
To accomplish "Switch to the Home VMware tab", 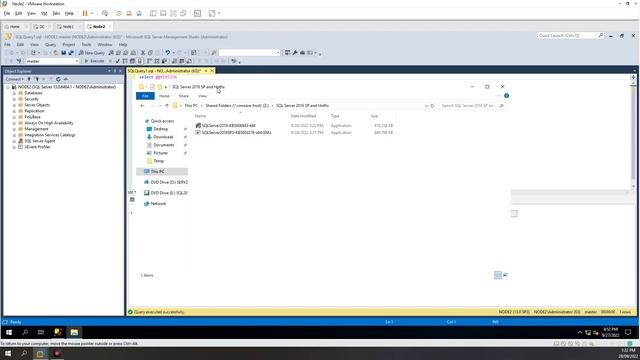I will [x=14, y=27].
